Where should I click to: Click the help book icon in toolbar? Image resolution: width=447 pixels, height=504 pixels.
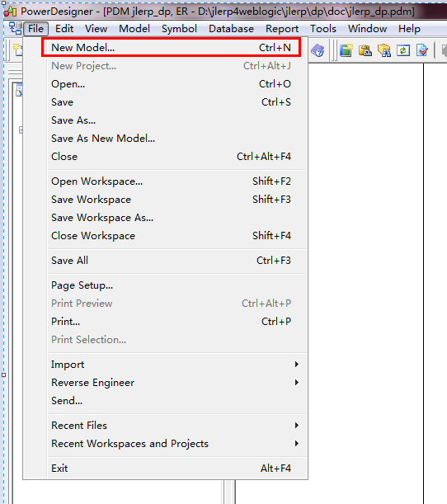[x=318, y=50]
